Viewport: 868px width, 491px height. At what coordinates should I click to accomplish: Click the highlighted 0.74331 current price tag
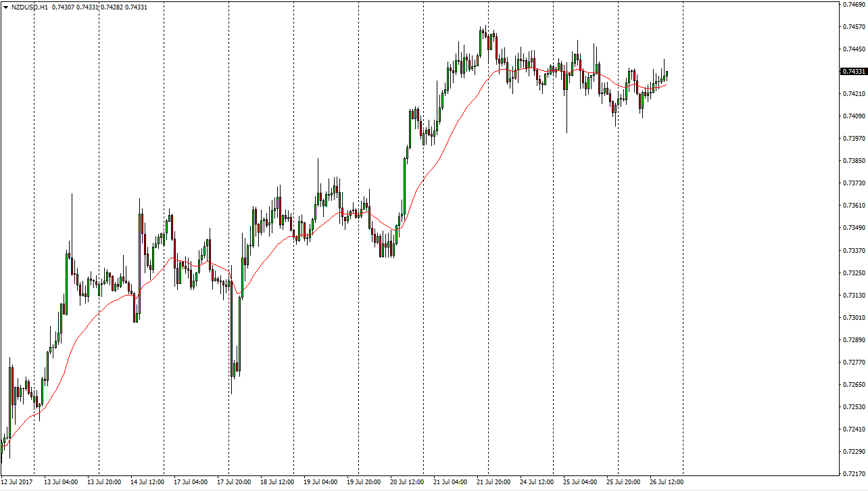click(x=853, y=71)
